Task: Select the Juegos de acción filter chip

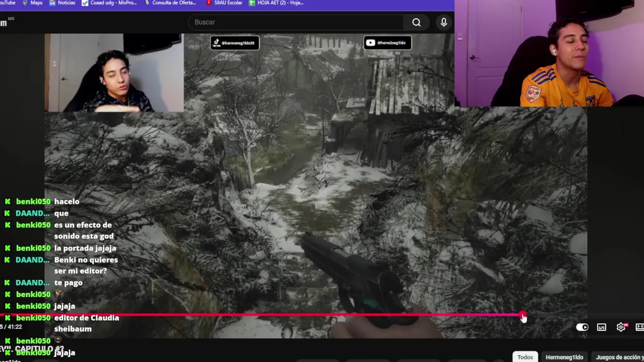Action: (x=618, y=357)
